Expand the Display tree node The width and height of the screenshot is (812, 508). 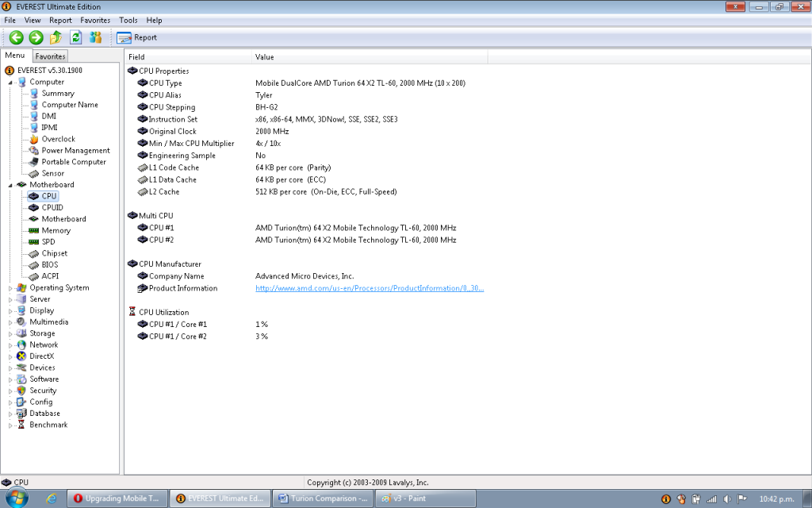(10, 311)
